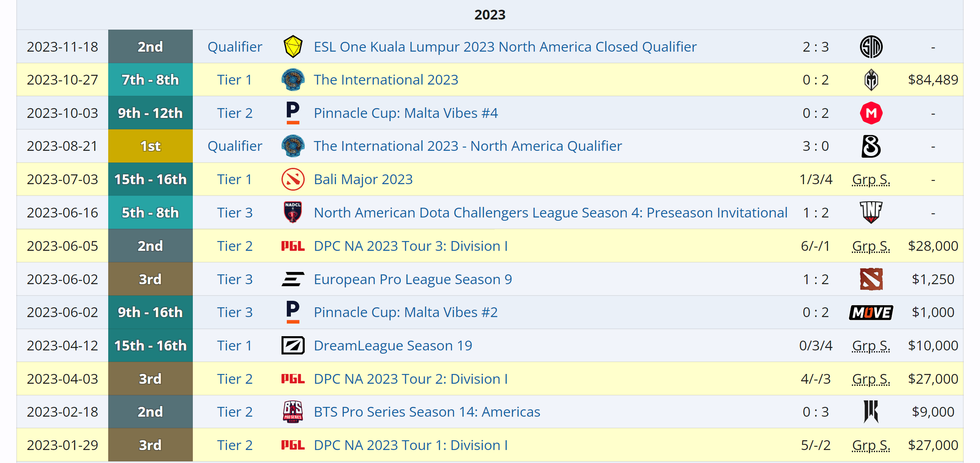Click the Bali Major Dota 2 red icon

pyautogui.click(x=292, y=179)
